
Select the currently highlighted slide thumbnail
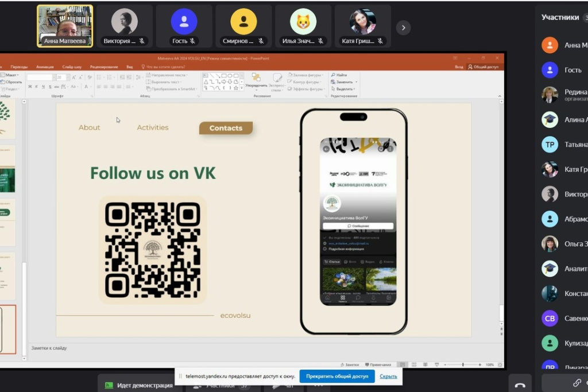(x=8, y=329)
